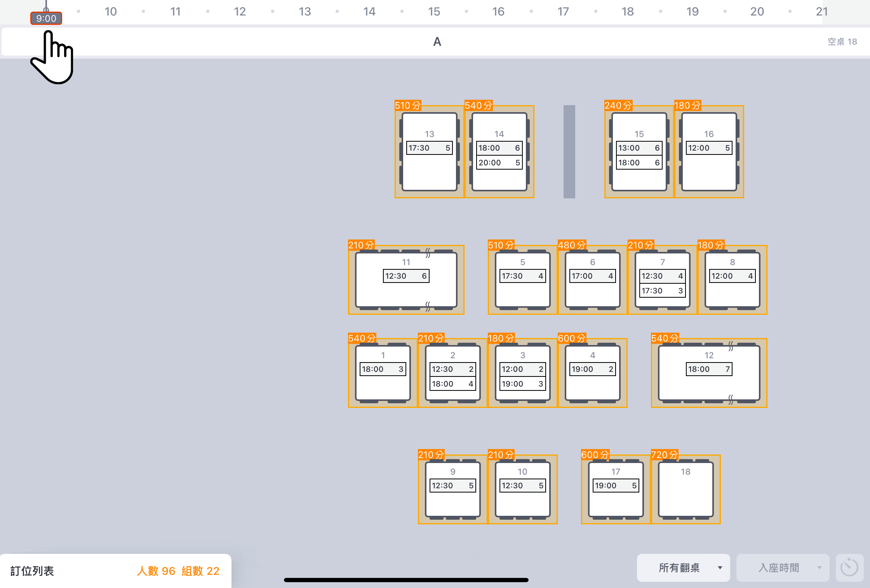Select large table 12 seating seven
This screenshot has height=588, width=870.
[x=709, y=386]
